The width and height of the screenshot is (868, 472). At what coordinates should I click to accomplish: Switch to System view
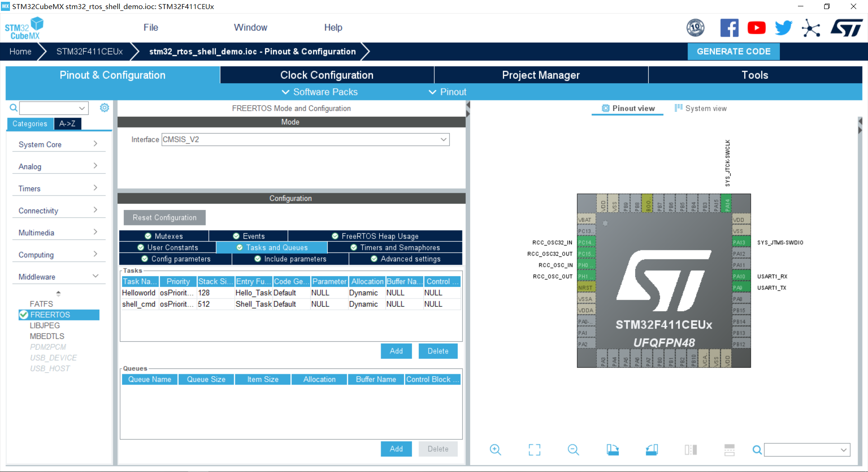tap(701, 108)
